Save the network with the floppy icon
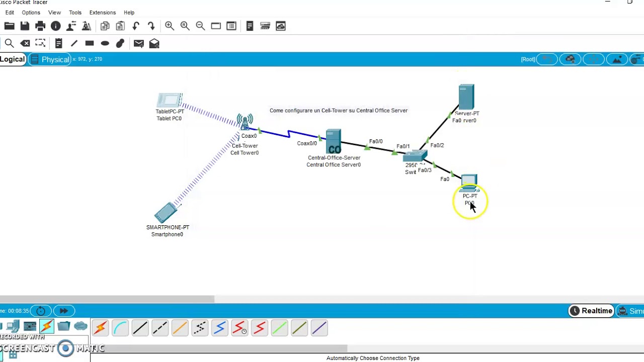Screen dimensions: 644x362 pyautogui.click(x=25, y=26)
